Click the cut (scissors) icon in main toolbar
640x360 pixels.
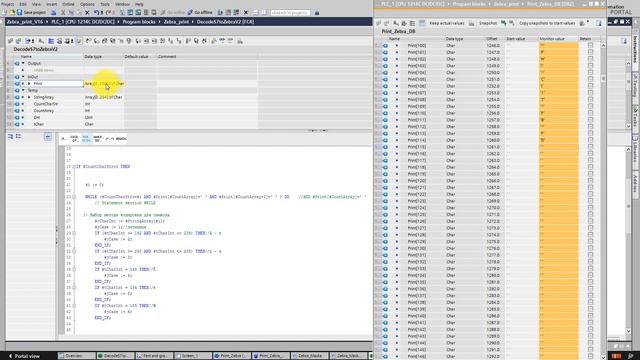(62, 13)
